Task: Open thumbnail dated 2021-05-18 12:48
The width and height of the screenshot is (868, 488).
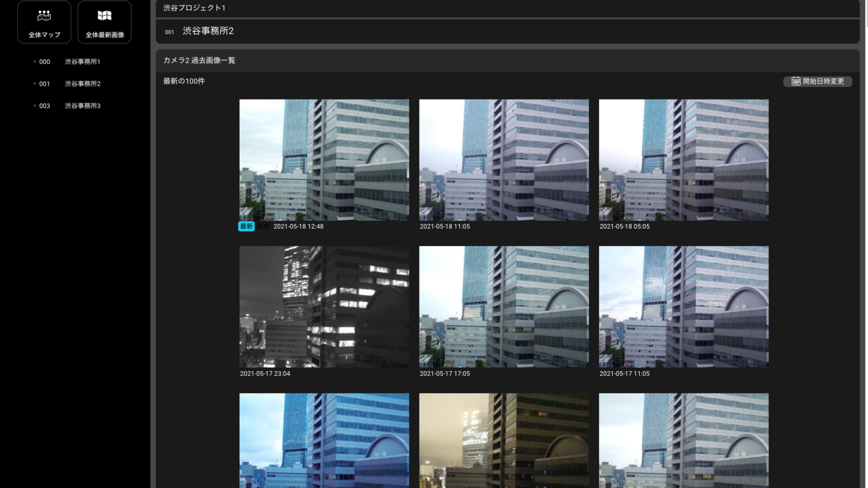Action: [324, 160]
